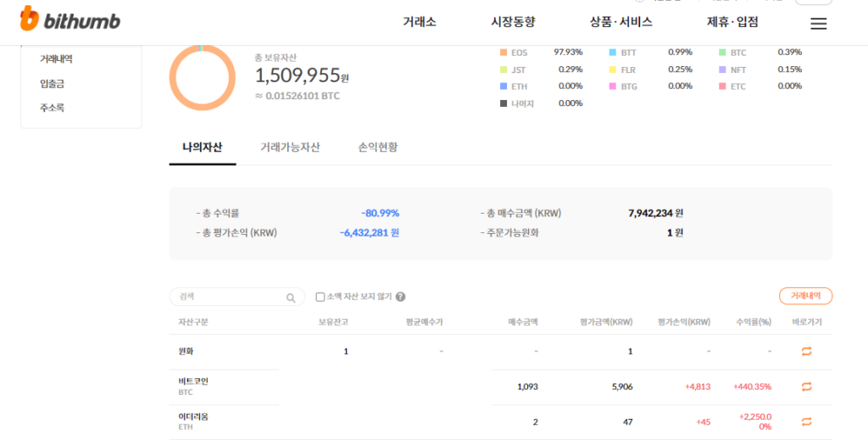Select the 이더리움 ETH asset row name
The image size is (868, 440).
(x=193, y=421)
